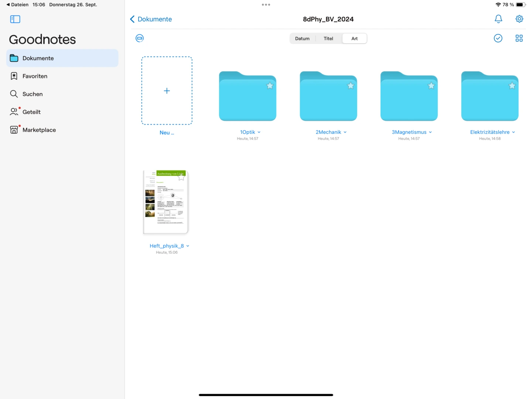Toggle the sidebar panel icon
Image resolution: width=532 pixels, height=399 pixels.
[x=15, y=19]
